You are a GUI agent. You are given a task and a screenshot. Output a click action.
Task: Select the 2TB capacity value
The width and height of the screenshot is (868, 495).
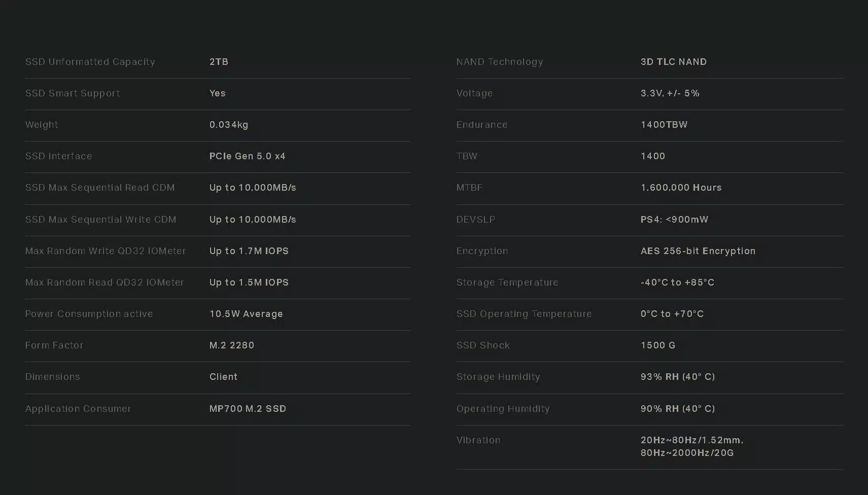[x=219, y=62]
